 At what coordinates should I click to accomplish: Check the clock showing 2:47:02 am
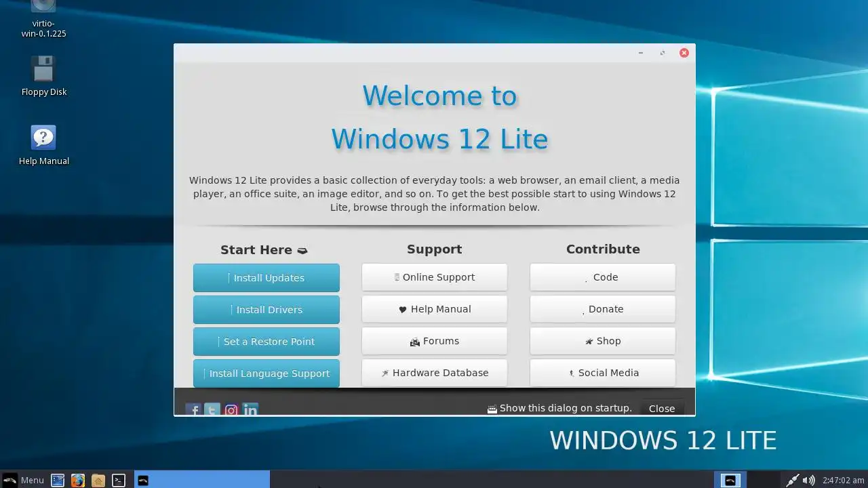coord(843,480)
